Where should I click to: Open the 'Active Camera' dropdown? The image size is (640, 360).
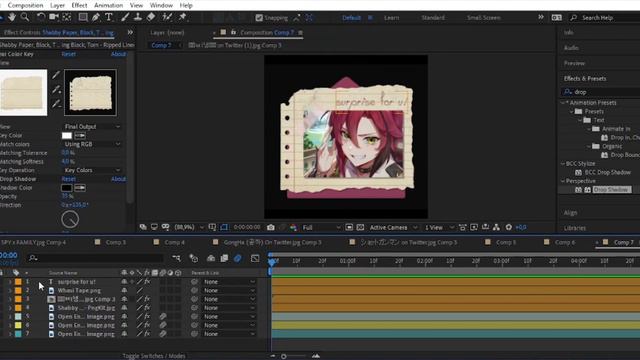click(393, 227)
